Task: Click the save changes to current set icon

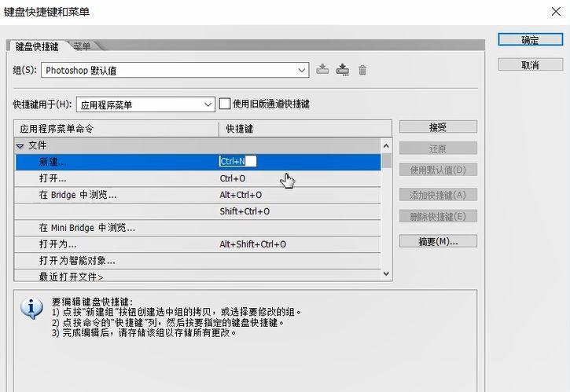Action: (x=322, y=69)
